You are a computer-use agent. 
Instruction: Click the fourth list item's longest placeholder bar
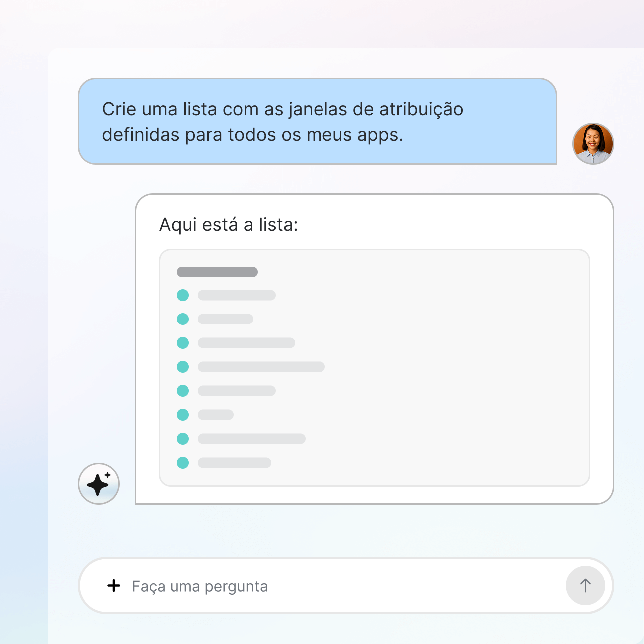(261, 367)
